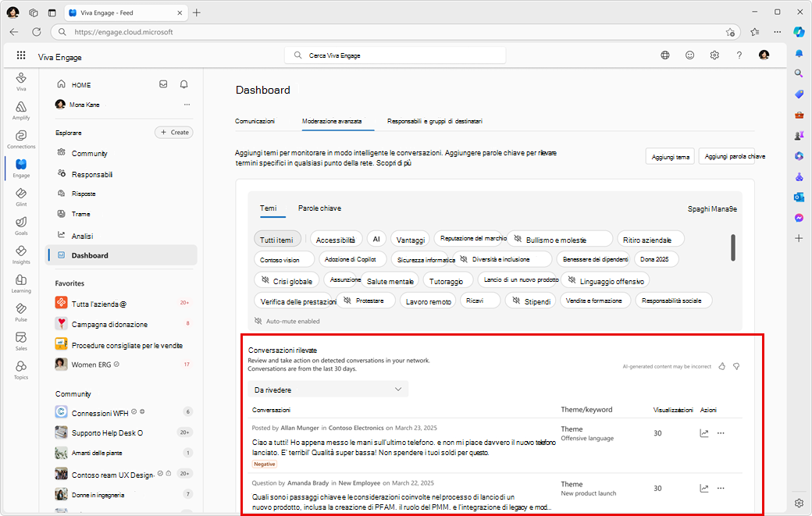The width and height of the screenshot is (812, 516).
Task: Open the help question mark icon
Action: [x=739, y=55]
